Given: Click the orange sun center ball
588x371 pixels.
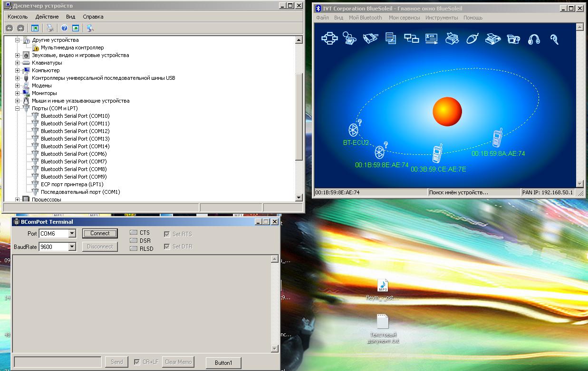Looking at the screenshot, I should tap(447, 112).
